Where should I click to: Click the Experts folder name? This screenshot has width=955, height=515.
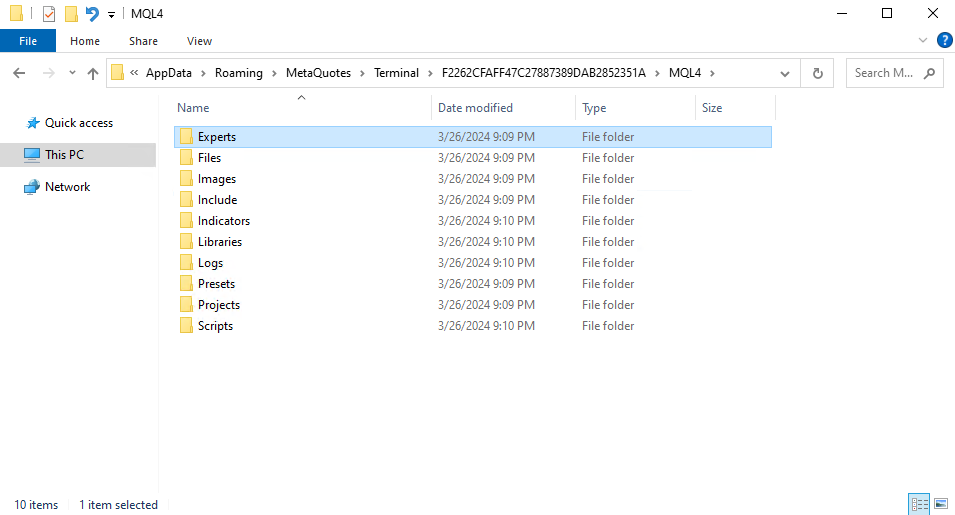point(217,137)
